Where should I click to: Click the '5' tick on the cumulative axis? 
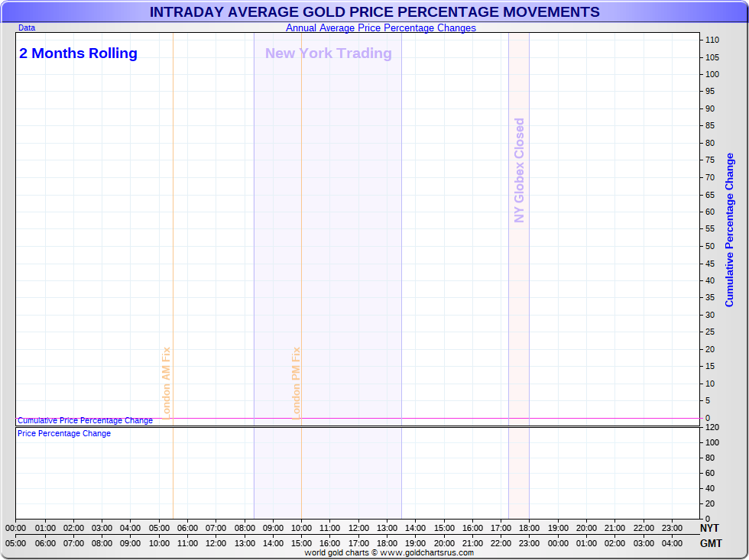pyautogui.click(x=708, y=400)
